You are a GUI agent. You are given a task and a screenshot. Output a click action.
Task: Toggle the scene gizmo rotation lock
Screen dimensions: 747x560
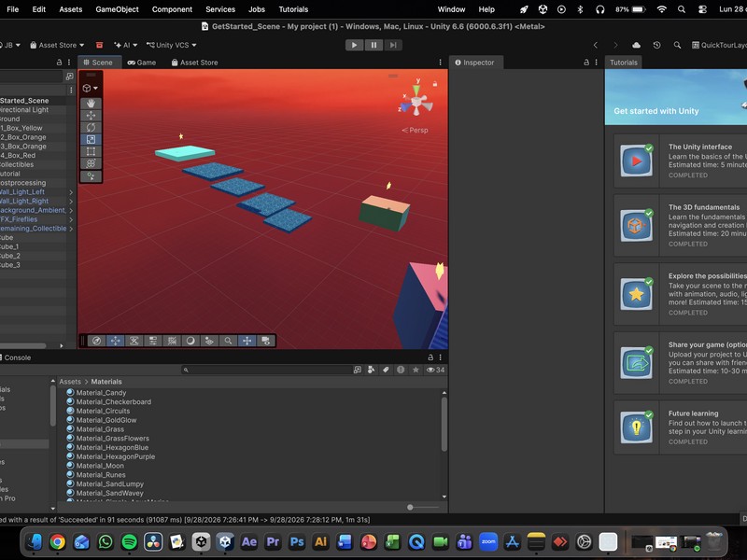click(x=435, y=84)
